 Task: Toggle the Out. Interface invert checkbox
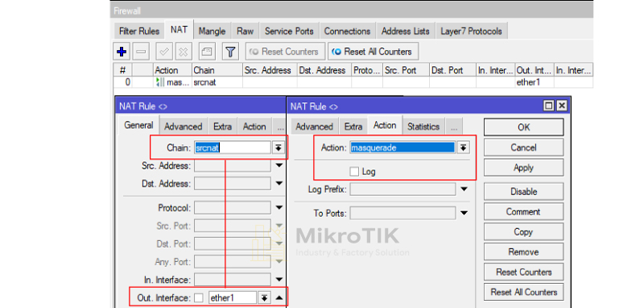click(199, 298)
